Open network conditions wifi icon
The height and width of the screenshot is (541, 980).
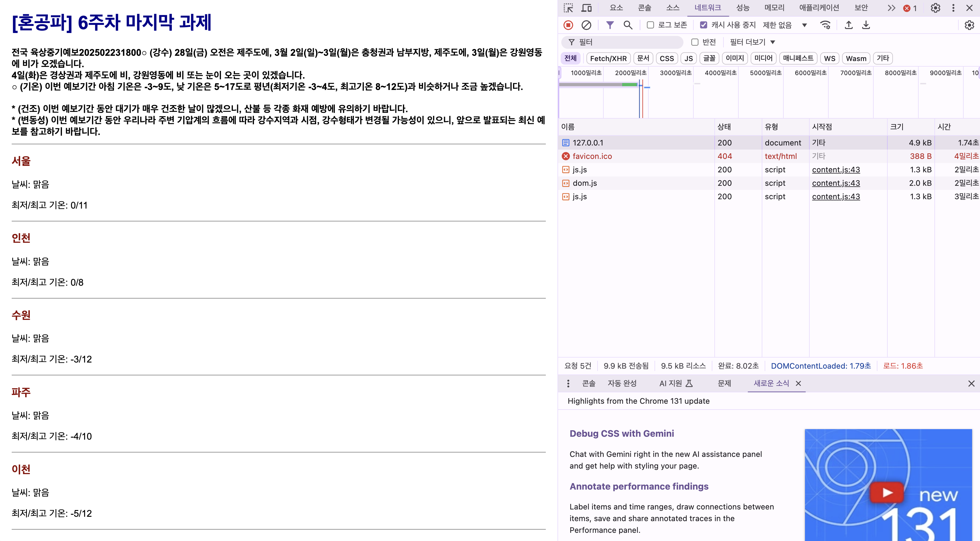click(825, 25)
